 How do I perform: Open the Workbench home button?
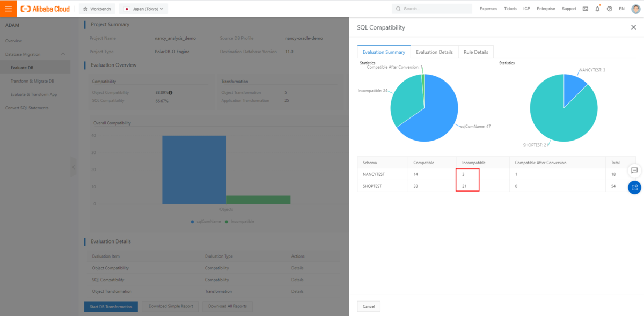click(97, 9)
